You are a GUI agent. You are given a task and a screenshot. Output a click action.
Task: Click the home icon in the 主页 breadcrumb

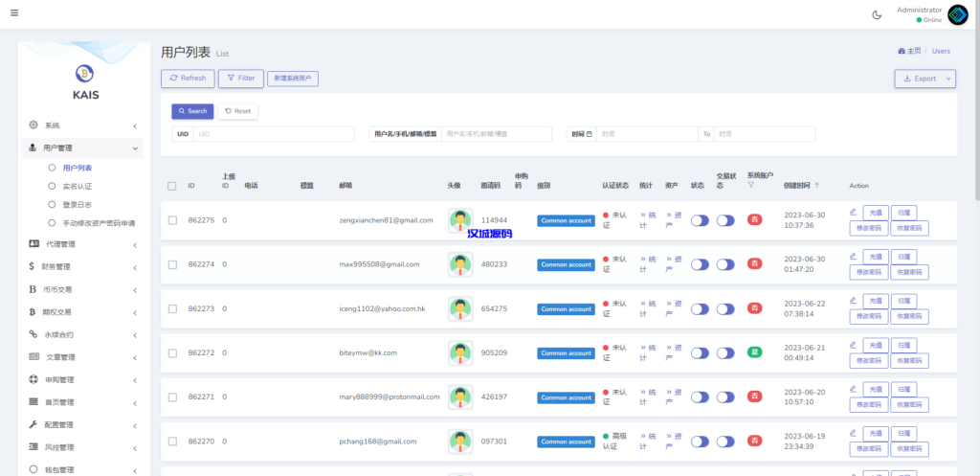pyautogui.click(x=902, y=51)
